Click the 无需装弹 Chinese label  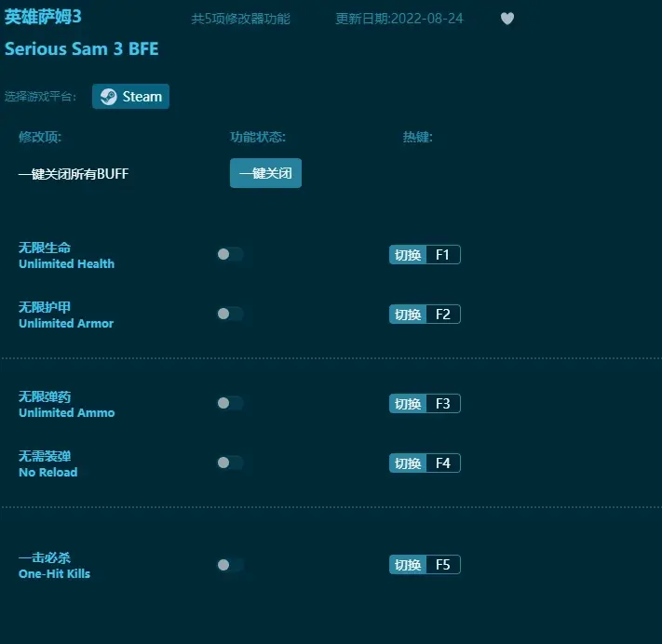pos(45,456)
